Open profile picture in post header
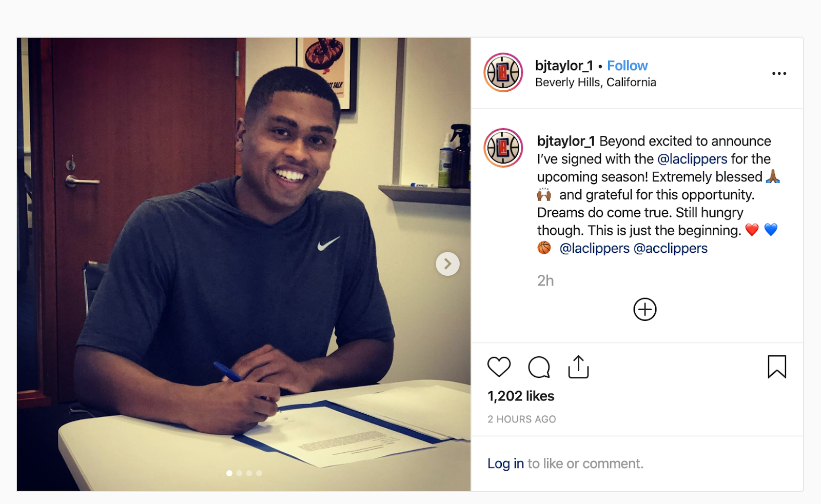The image size is (821, 504). click(503, 73)
